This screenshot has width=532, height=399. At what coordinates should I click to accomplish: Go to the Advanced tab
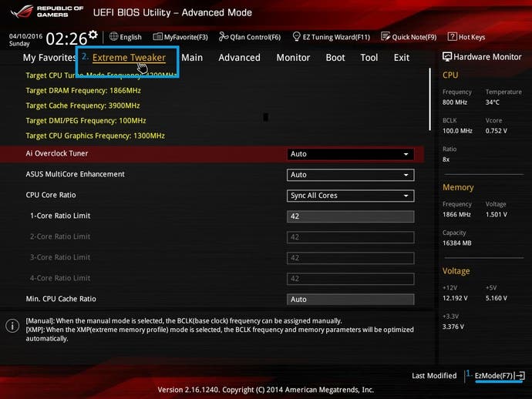coord(239,58)
